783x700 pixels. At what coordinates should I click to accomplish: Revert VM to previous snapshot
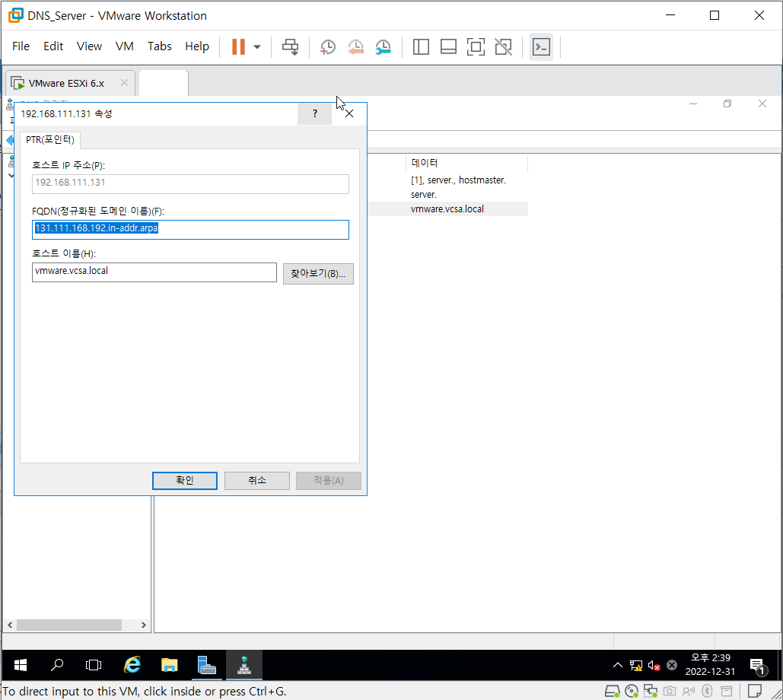point(355,47)
